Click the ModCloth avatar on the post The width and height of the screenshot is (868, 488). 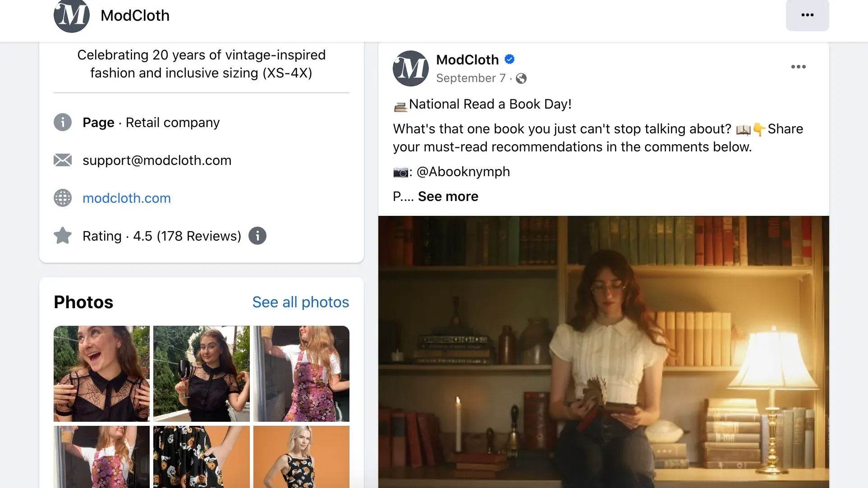[x=410, y=68]
